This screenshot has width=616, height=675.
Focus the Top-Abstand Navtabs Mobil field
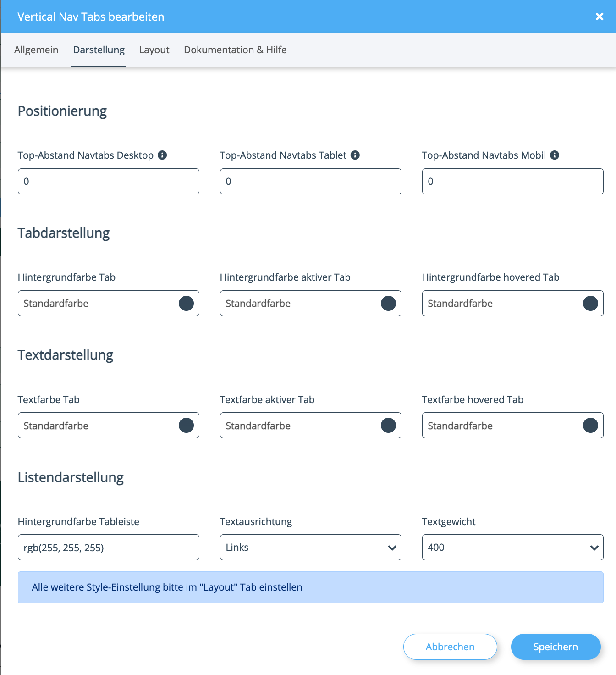point(512,181)
